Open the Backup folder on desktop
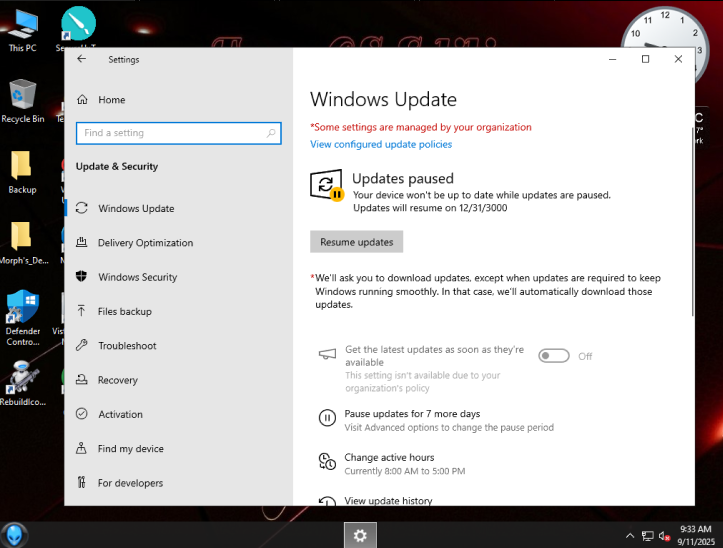 coord(22,173)
